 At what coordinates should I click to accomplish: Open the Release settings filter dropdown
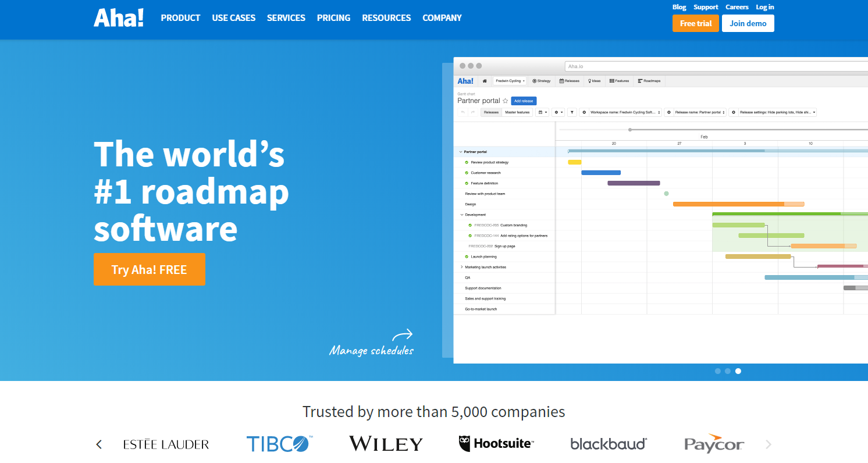coord(777,112)
